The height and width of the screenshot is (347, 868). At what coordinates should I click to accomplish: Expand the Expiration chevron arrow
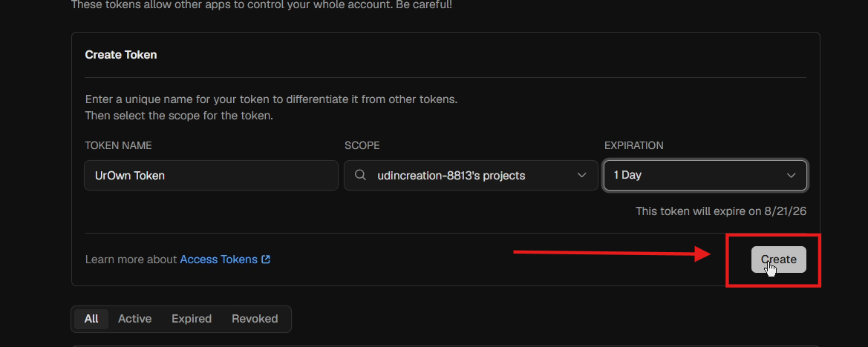791,175
